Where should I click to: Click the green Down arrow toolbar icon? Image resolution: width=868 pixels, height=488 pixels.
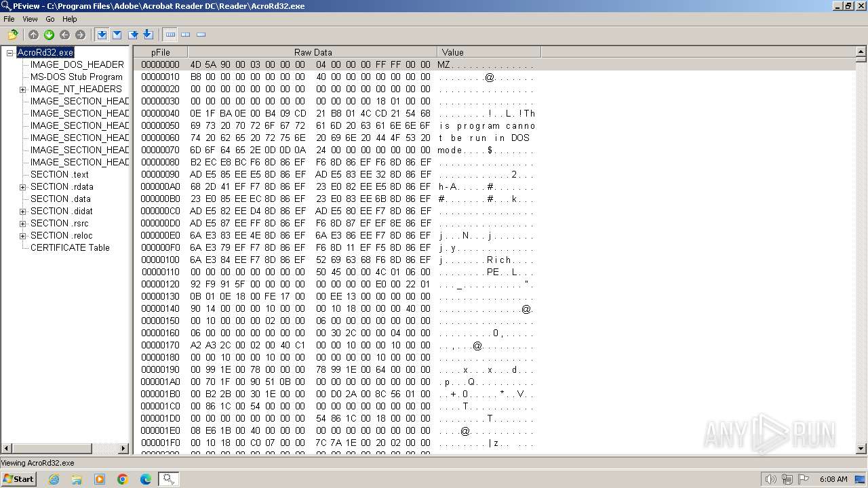click(49, 35)
